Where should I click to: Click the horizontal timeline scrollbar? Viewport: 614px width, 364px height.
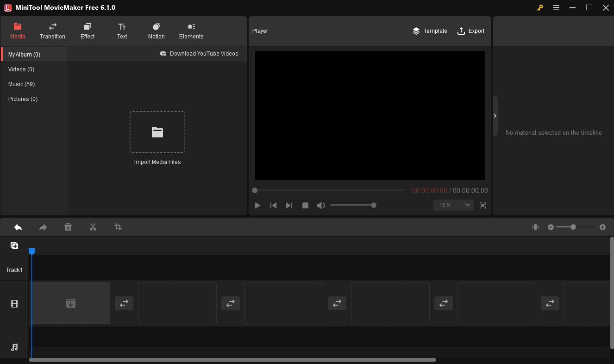(x=232, y=360)
